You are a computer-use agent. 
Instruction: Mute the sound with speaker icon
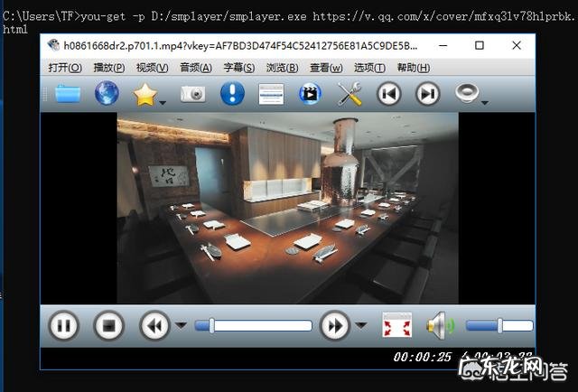pyautogui.click(x=440, y=326)
